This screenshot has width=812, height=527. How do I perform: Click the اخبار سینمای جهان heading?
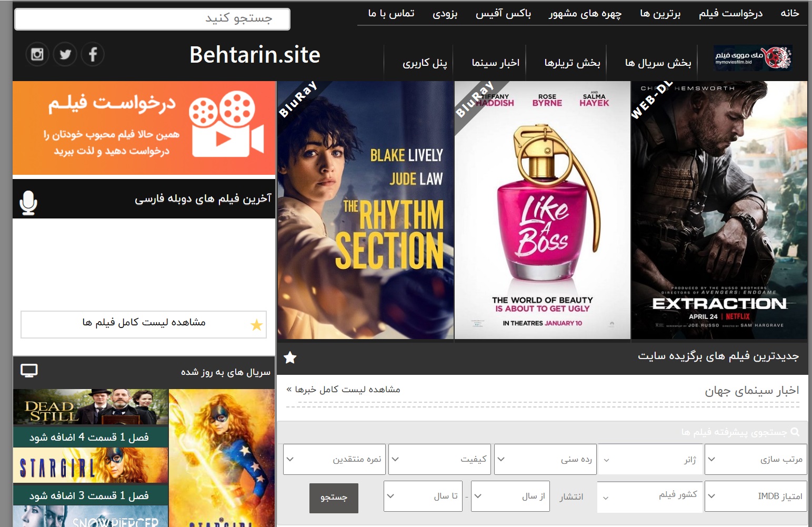click(x=752, y=390)
